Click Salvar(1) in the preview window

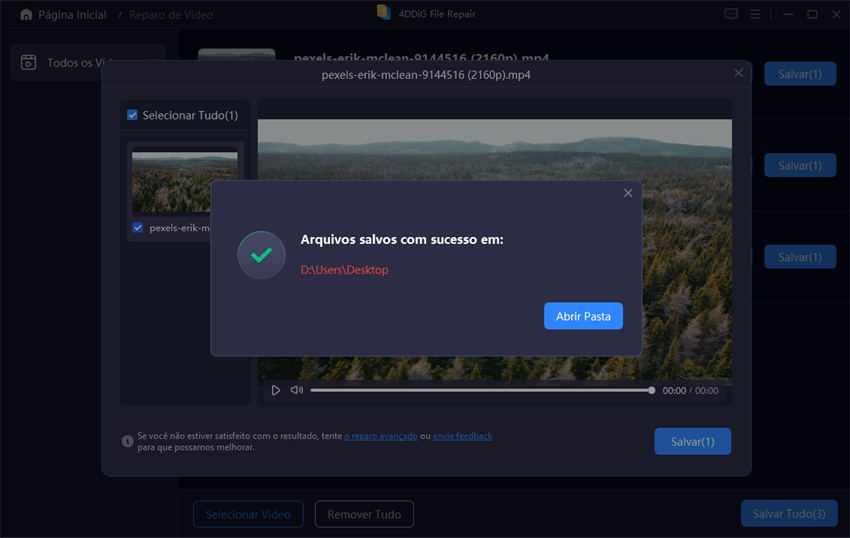[693, 441]
